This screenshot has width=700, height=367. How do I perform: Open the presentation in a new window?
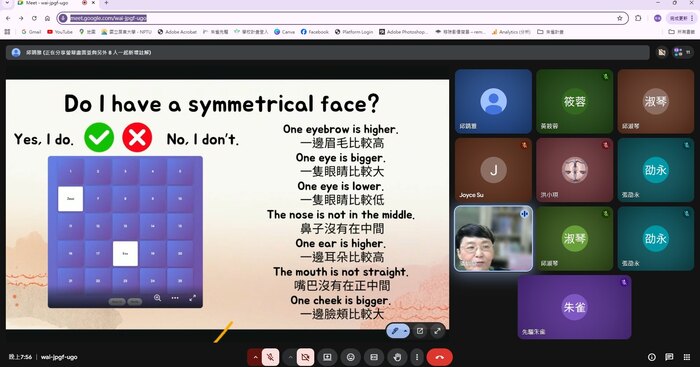click(x=420, y=331)
